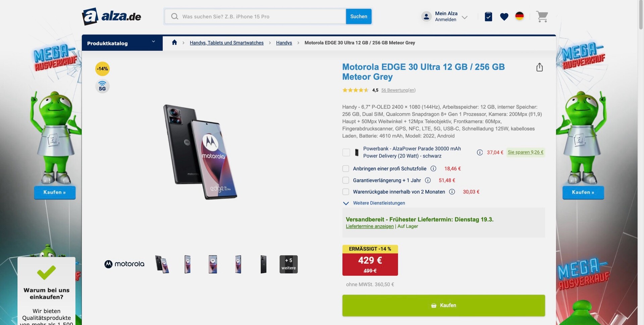
Task: Click the share icon beside product title
Action: coord(539,67)
